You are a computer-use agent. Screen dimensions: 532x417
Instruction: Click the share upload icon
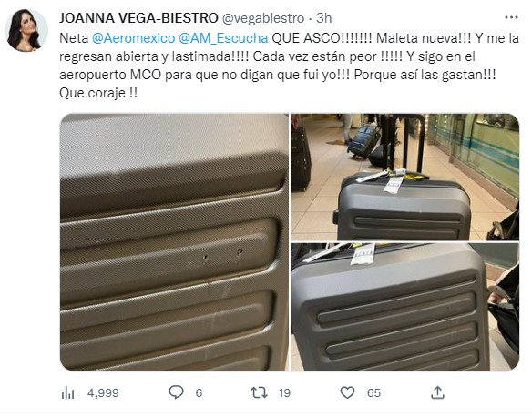(x=437, y=392)
